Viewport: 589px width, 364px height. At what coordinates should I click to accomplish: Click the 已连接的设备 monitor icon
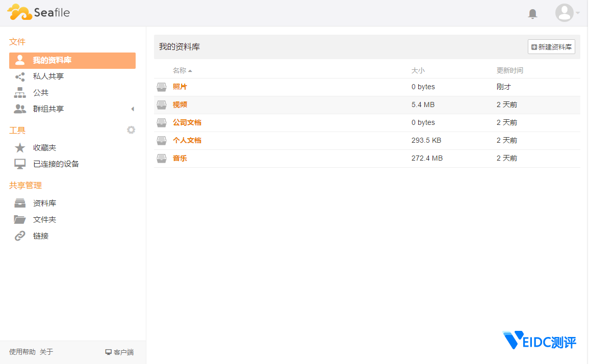coord(20,164)
